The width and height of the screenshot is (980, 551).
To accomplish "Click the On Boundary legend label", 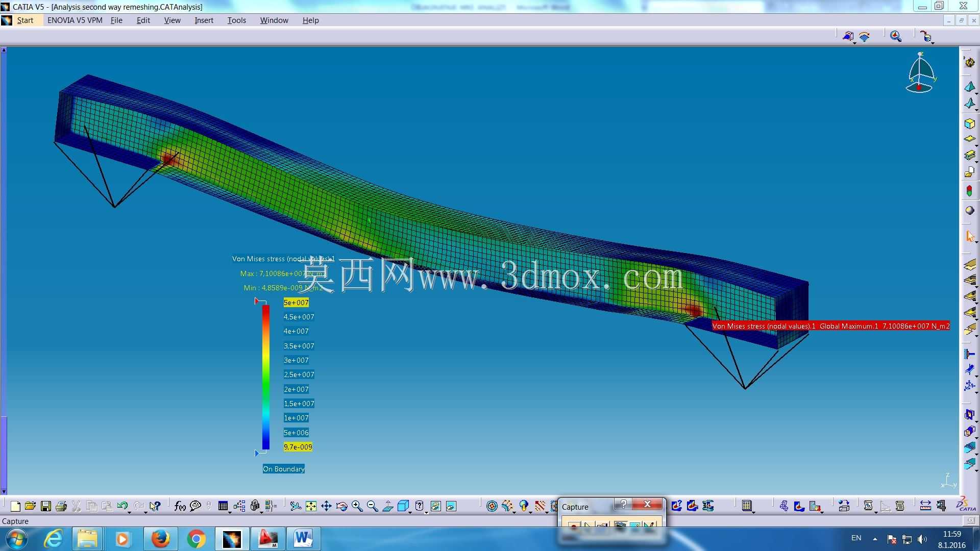I will 284,469.
